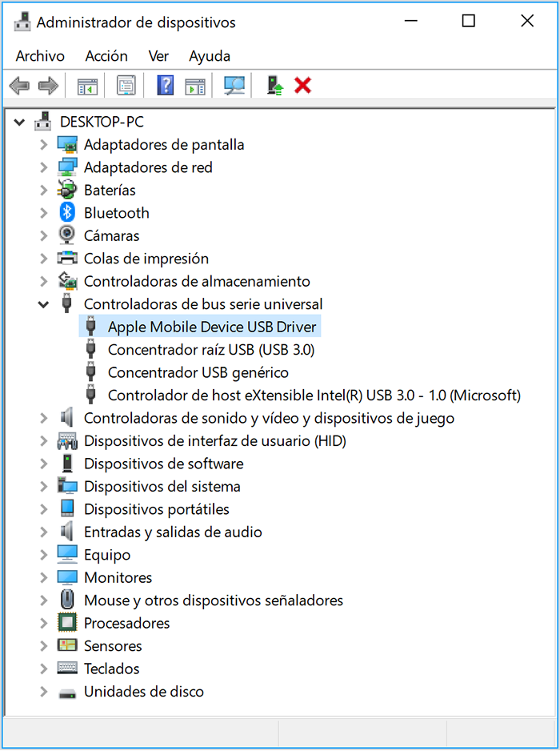This screenshot has height=751, width=560.
Task: Expand the Bluetooth category
Action: pyautogui.click(x=44, y=213)
